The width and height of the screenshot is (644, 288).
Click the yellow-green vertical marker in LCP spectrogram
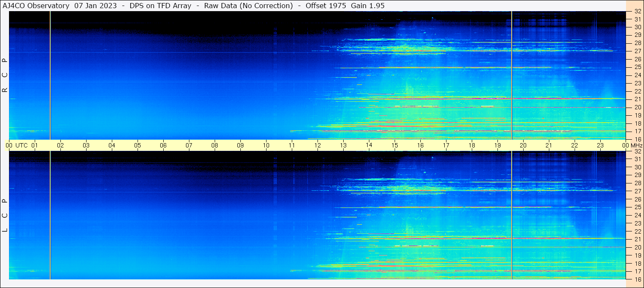pyautogui.click(x=512, y=215)
